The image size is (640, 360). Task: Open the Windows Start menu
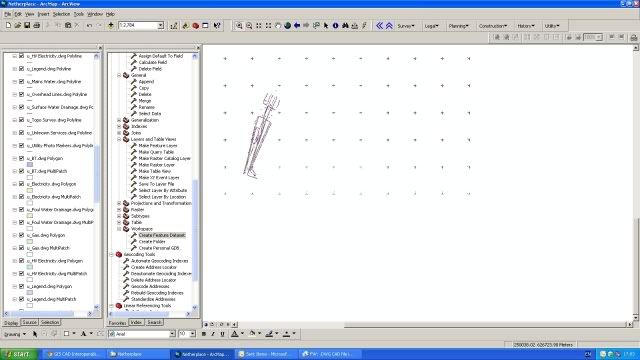(18, 354)
